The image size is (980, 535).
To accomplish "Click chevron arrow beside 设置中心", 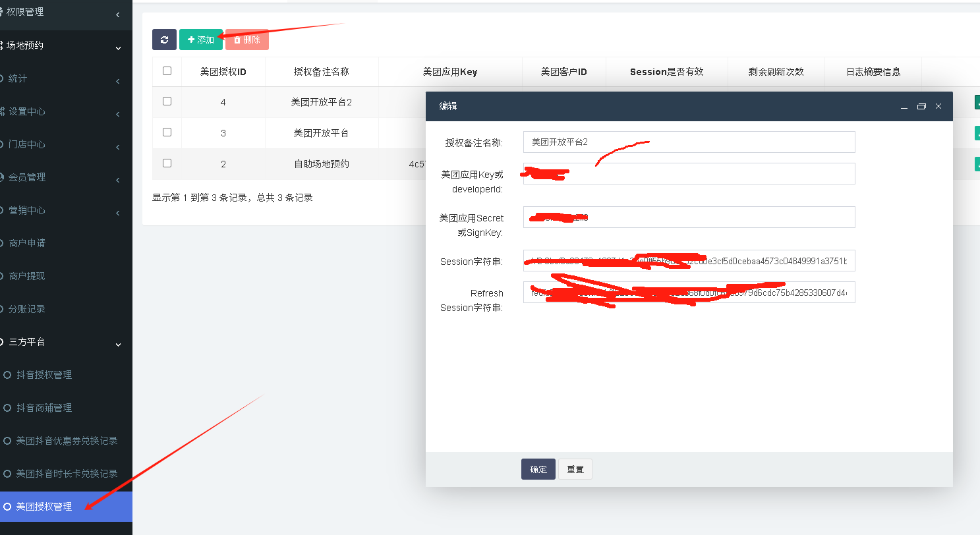I will pos(118,114).
